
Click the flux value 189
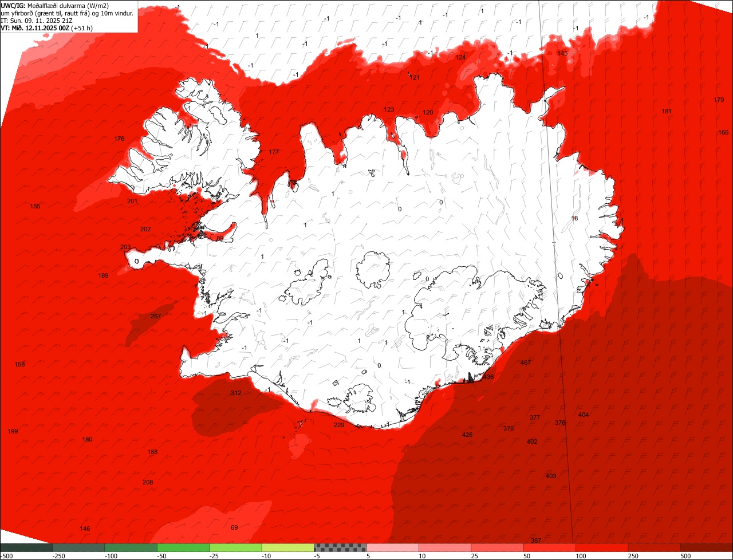103,275
